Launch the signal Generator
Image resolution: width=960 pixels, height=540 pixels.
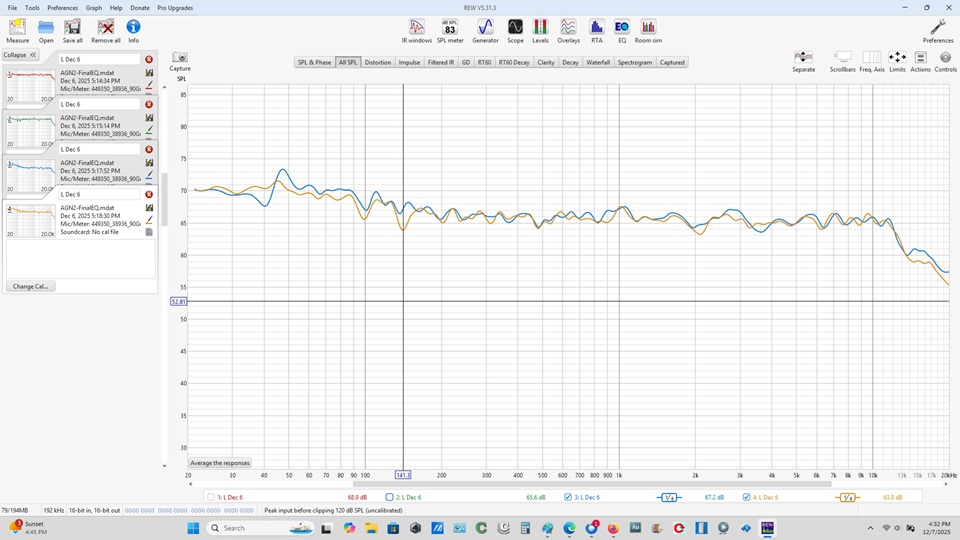point(484,29)
